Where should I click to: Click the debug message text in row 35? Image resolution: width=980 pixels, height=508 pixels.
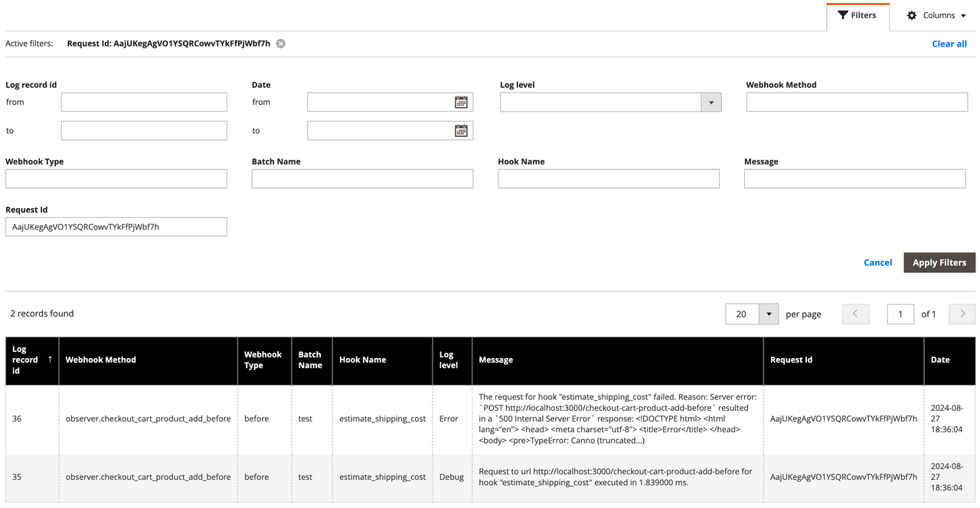click(616, 477)
